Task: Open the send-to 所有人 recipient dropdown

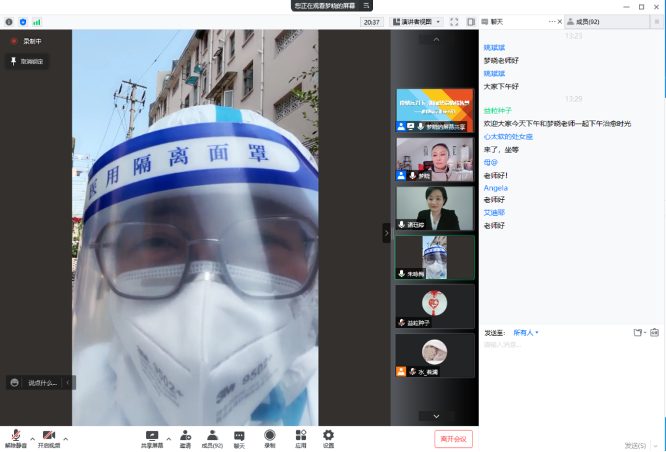Action: (526, 332)
